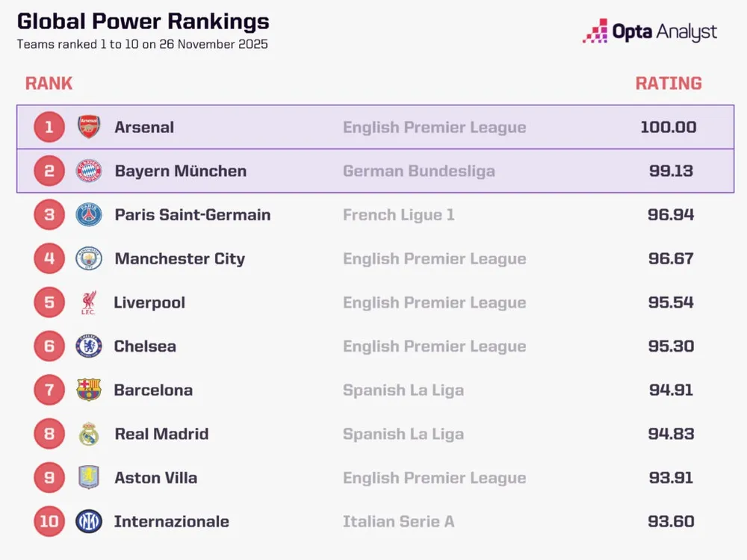The width and height of the screenshot is (747, 560).
Task: Click the Global Power Rankings title
Action: [143, 22]
